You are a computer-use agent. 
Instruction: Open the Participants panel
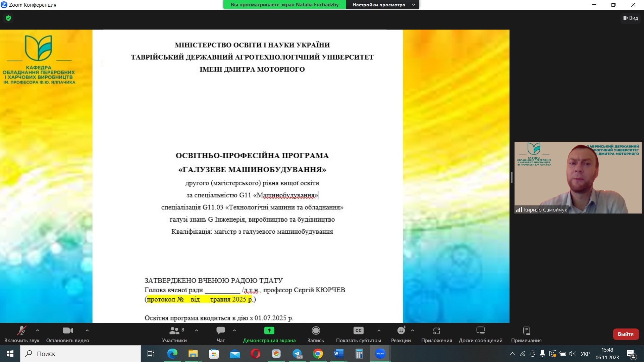(174, 334)
